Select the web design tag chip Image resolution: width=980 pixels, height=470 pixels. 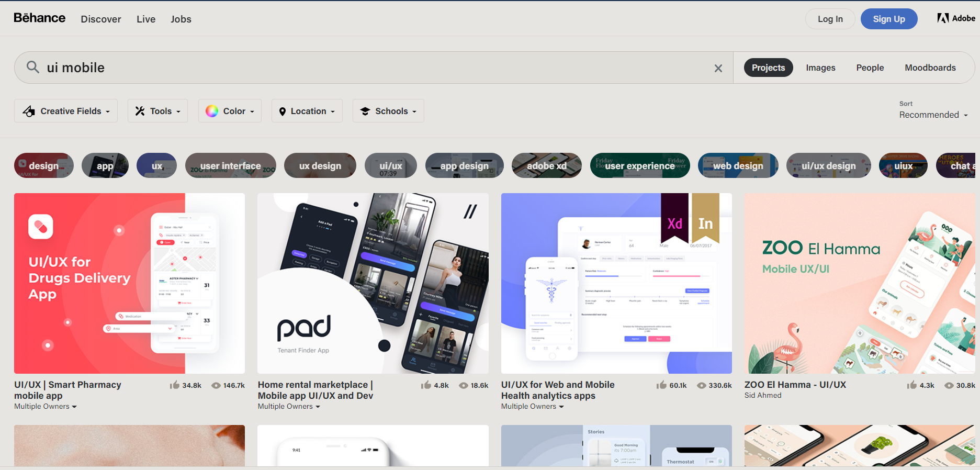(738, 165)
